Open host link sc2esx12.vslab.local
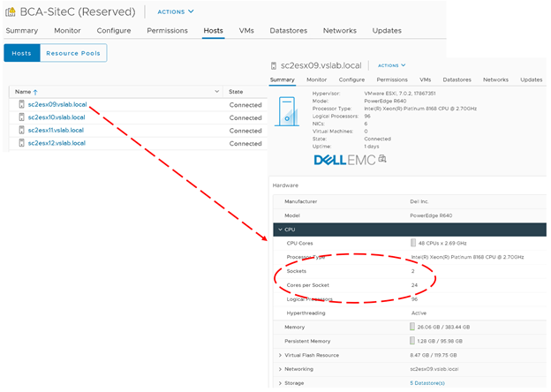The width and height of the screenshot is (551, 392). 57,143
